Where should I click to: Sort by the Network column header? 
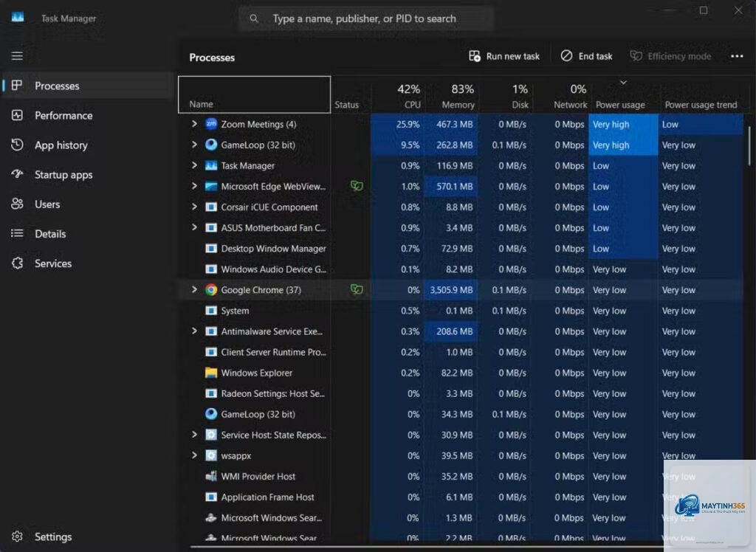click(560, 95)
